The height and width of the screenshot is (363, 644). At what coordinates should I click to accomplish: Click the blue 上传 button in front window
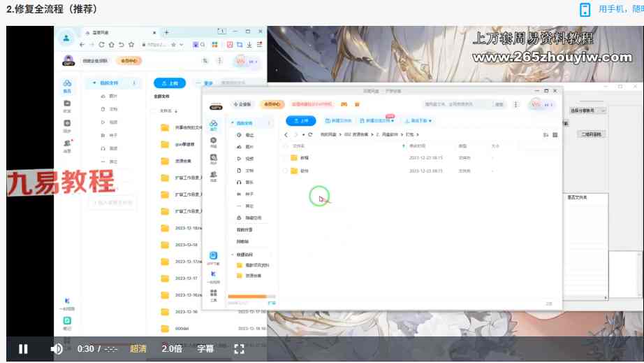pyautogui.click(x=300, y=120)
